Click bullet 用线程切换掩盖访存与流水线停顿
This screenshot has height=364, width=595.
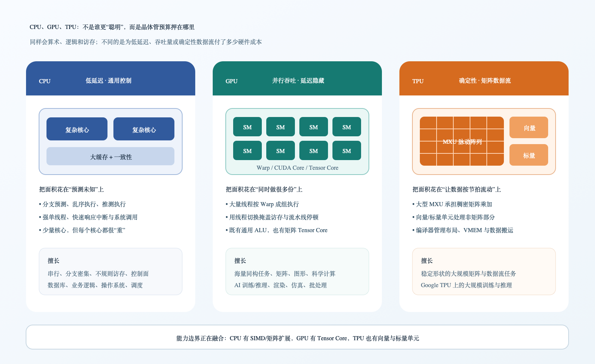click(272, 217)
